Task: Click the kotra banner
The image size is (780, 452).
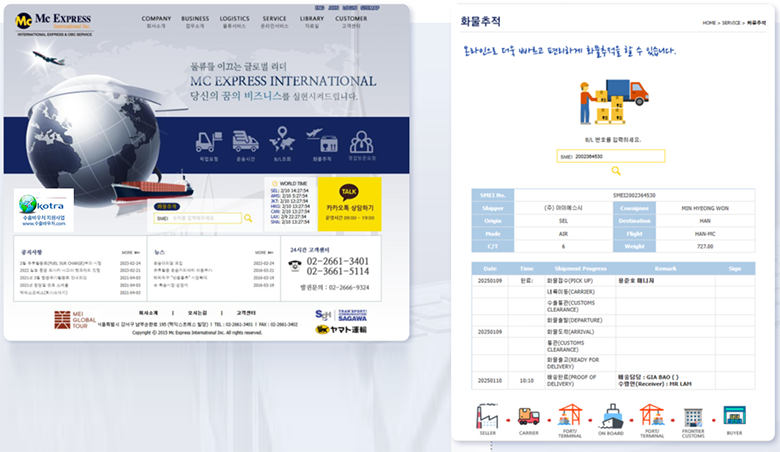Action: click(x=44, y=210)
